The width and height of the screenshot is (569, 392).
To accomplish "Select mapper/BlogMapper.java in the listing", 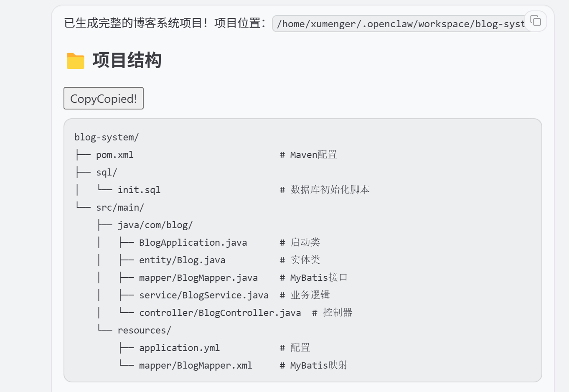I will point(198,277).
